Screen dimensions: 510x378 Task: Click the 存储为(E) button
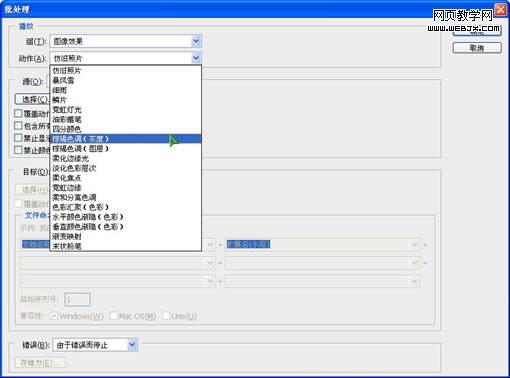click(x=40, y=363)
